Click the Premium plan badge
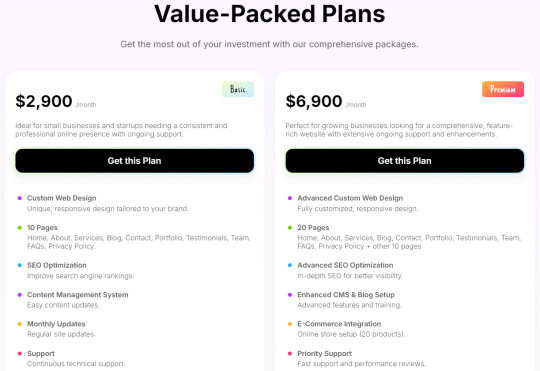Viewport: 540px width, 371px height. click(x=503, y=89)
